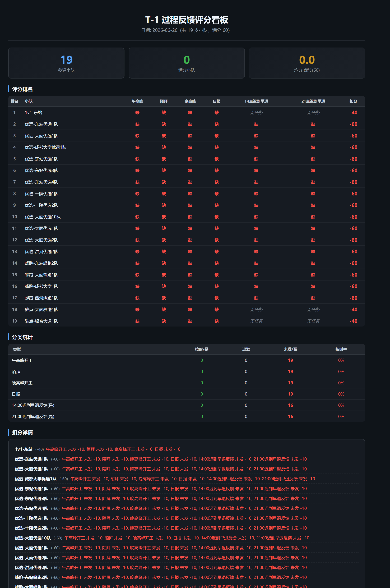Click 21点 无任务 cell in 驻点-大面驻送1队 row
Image resolution: width=390 pixels, height=588 pixels.
(x=313, y=310)
